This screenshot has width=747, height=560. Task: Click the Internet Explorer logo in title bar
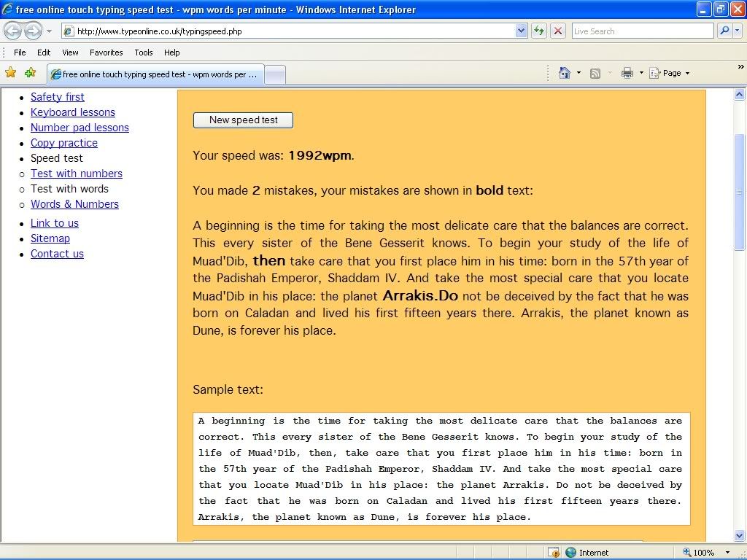[7, 9]
